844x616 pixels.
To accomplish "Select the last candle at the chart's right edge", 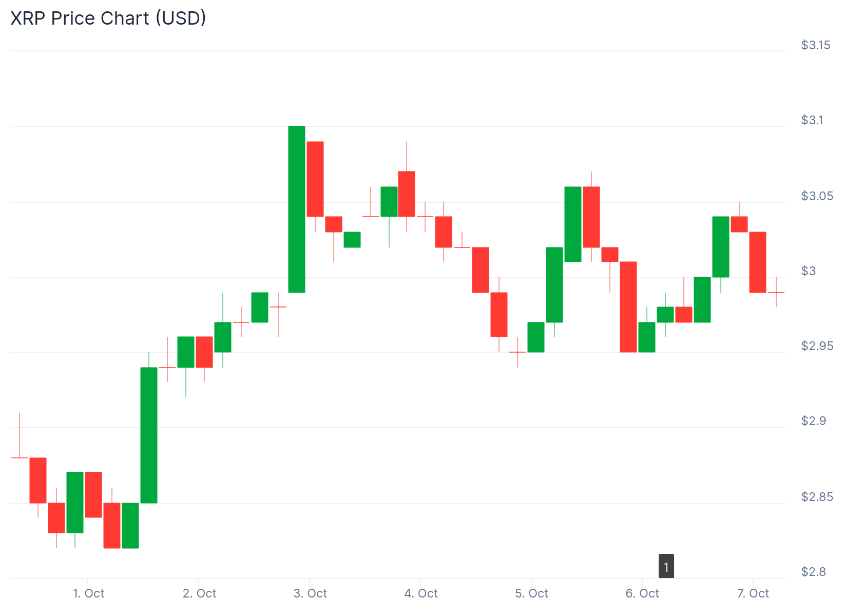I will [x=776, y=292].
